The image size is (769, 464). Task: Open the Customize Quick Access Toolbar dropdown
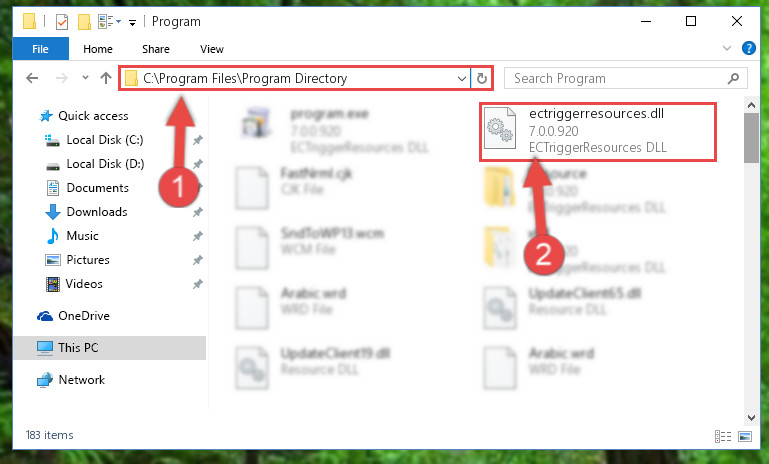coord(132,22)
